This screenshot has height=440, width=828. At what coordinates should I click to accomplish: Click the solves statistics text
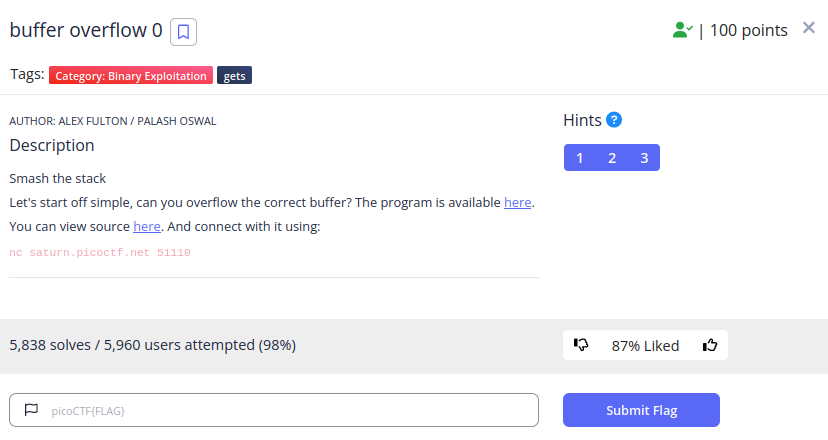[x=153, y=345]
